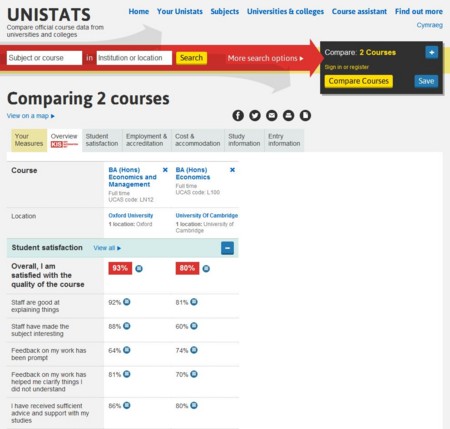Open the Course assistant page
This screenshot has width=450, height=429.
click(x=359, y=11)
